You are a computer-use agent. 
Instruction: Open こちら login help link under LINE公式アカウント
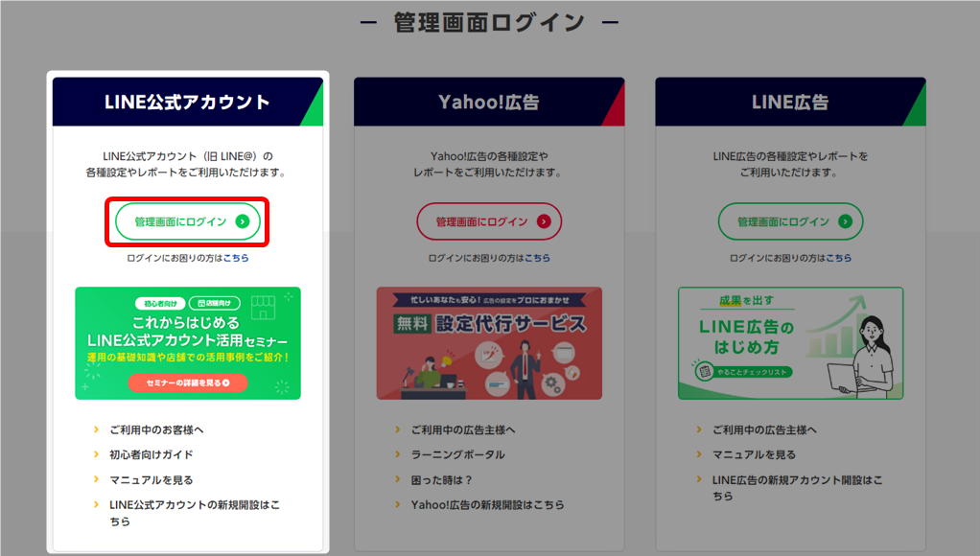click(236, 258)
